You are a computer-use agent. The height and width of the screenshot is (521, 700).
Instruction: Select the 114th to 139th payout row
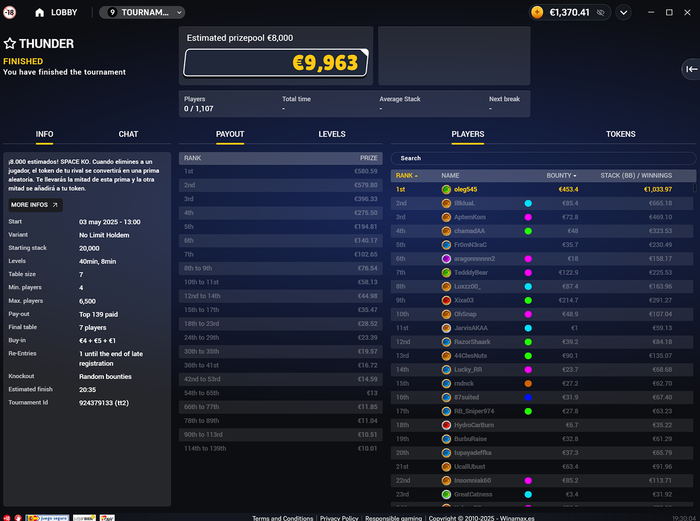point(281,448)
